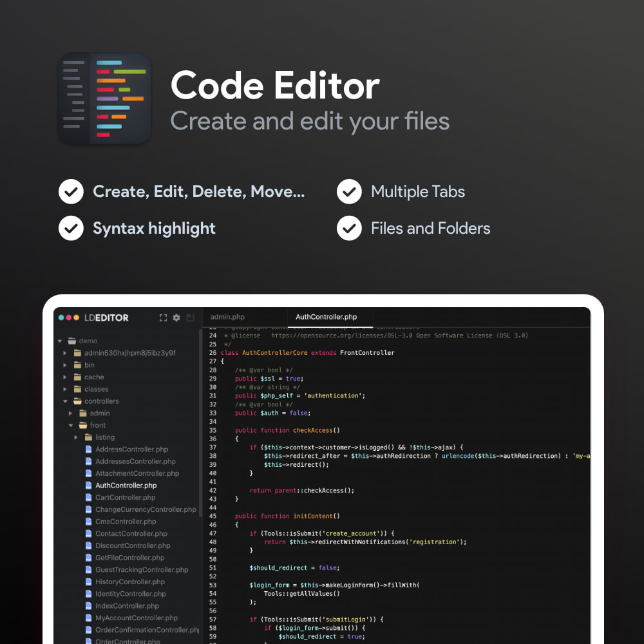The height and width of the screenshot is (644, 644).
Task: Select the CartController.php file icon
Action: coord(88,498)
